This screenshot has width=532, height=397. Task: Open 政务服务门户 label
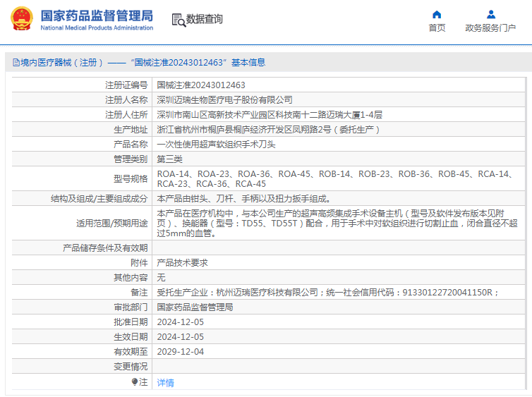coord(490,28)
